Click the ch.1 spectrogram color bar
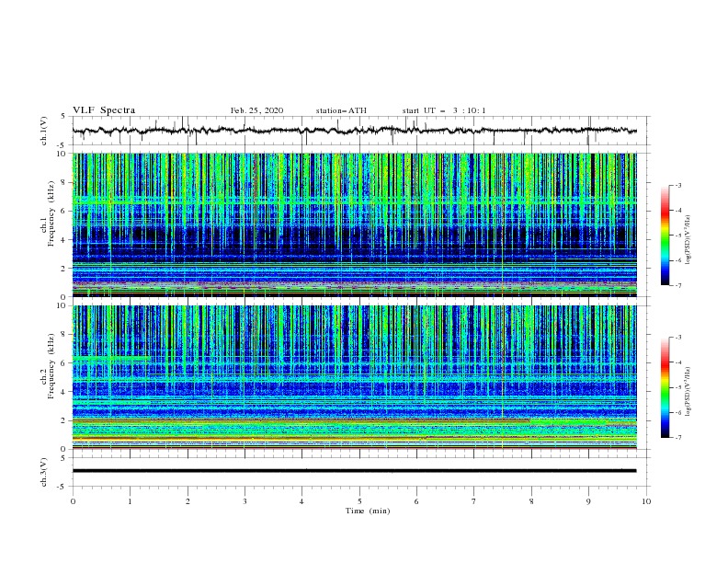728x563 pixels. (665, 236)
